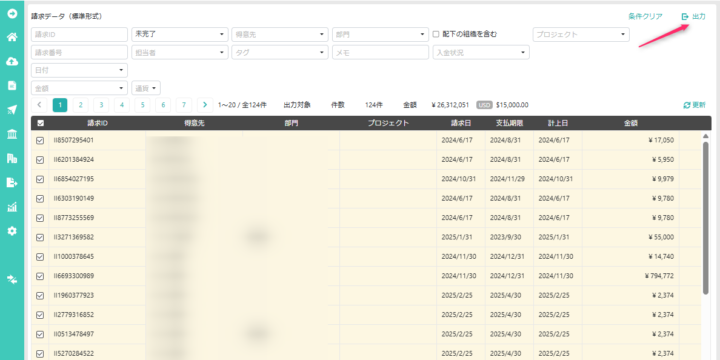Click the 請求番号 input field
This screenshot has height=360, width=720.
coord(79,52)
